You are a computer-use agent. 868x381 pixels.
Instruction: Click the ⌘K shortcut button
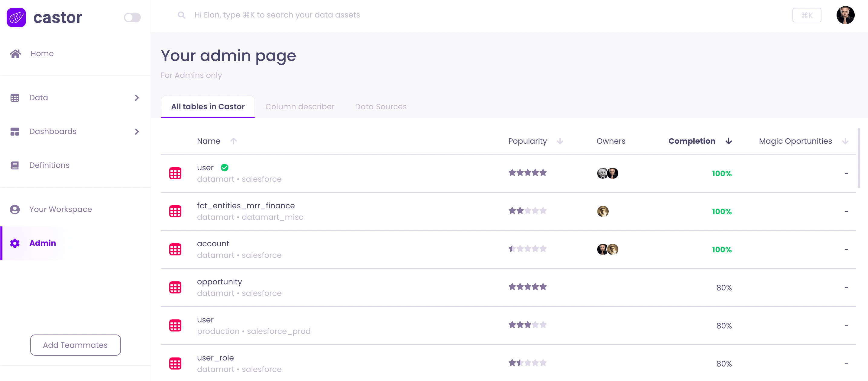807,15
